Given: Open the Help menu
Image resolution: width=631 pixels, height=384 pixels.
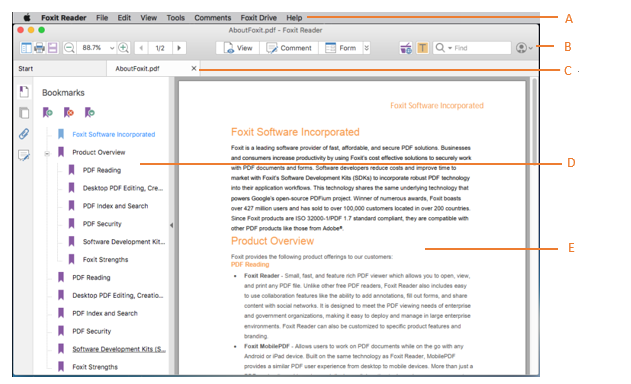Looking at the screenshot, I should point(294,18).
